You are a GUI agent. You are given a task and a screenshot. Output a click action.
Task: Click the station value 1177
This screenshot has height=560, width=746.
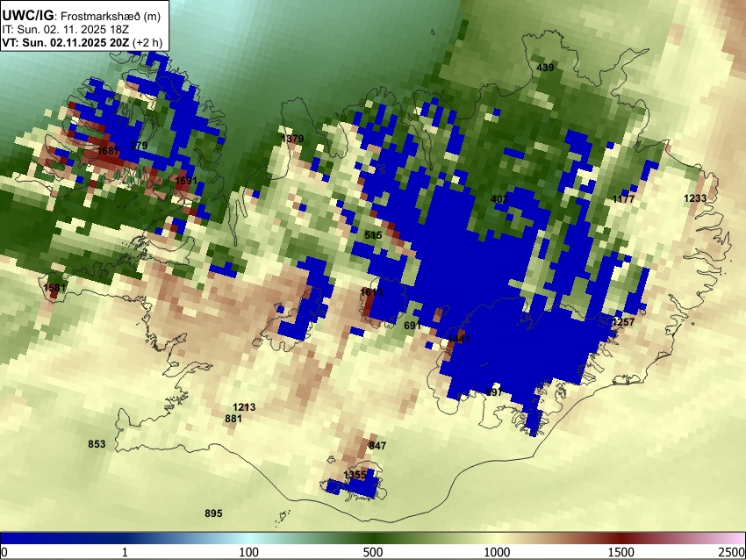click(x=623, y=199)
